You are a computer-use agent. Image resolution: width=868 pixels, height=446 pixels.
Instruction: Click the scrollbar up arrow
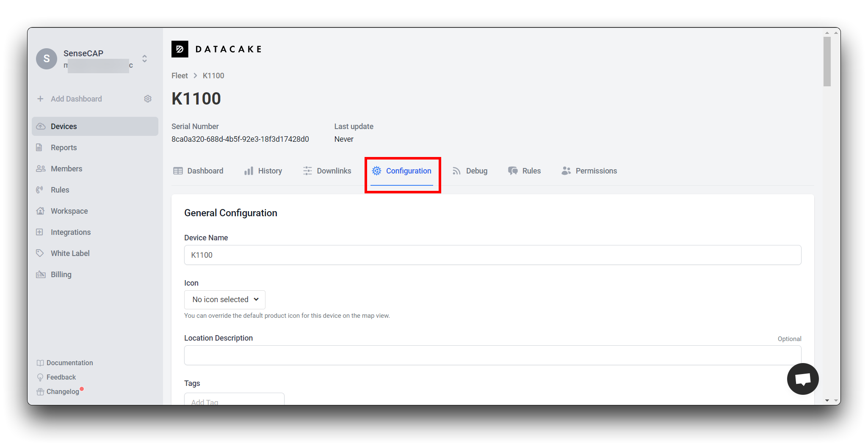[827, 33]
